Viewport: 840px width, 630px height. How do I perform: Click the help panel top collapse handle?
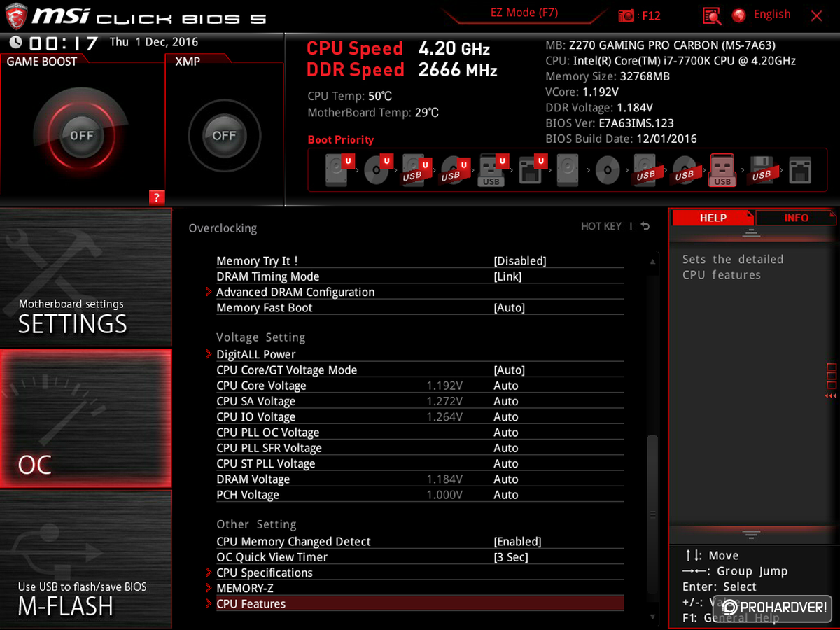coord(751,232)
